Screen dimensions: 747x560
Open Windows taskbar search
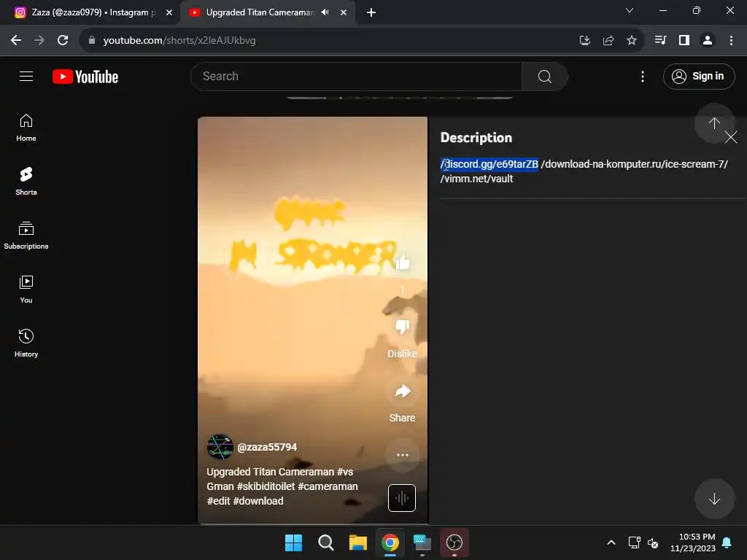326,542
